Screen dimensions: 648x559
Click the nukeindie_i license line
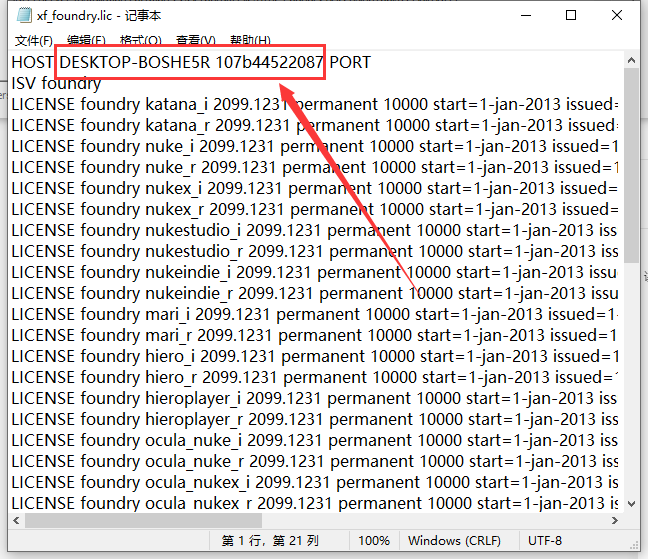(314, 273)
